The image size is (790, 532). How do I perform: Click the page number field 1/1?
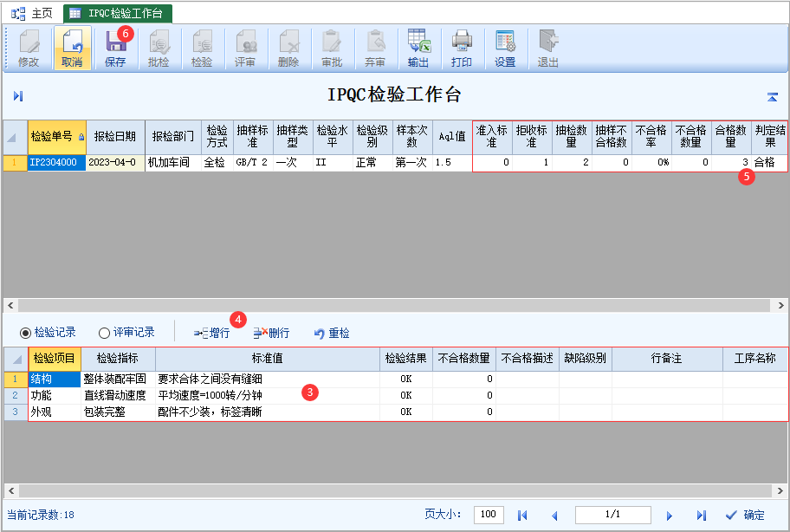[613, 515]
